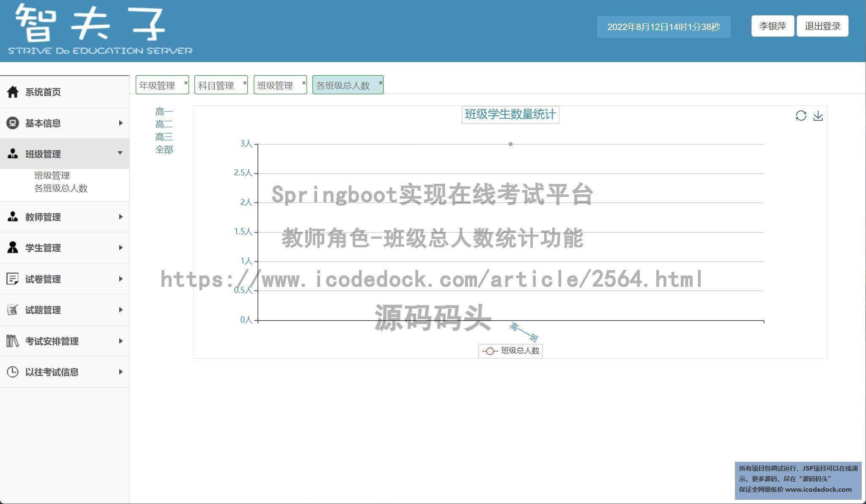Click the home icon for 系统首页
The image size is (866, 504).
pos(13,92)
